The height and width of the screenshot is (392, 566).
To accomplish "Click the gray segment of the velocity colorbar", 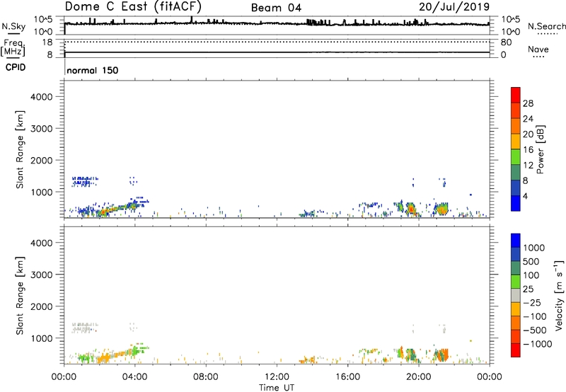I will pos(516,296).
